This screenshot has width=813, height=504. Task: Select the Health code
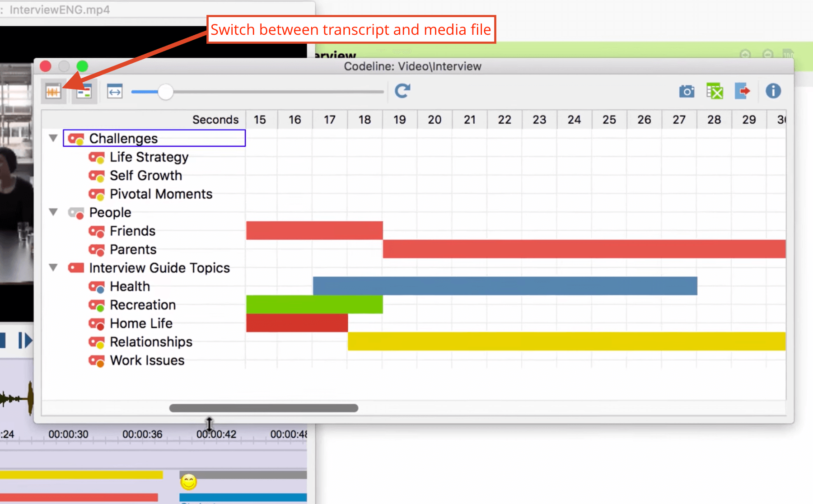[x=130, y=286]
